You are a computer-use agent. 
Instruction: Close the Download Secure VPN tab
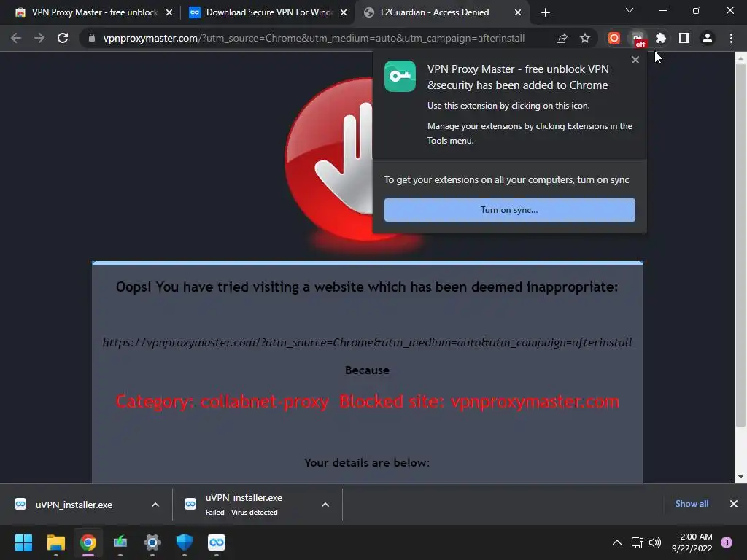tap(344, 12)
